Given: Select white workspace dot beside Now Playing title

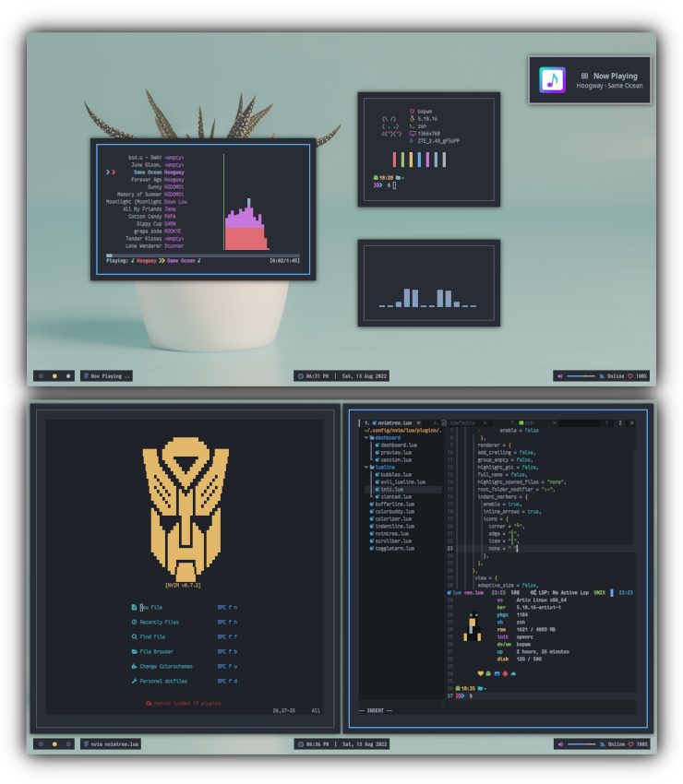Looking at the screenshot, I should click(68, 376).
